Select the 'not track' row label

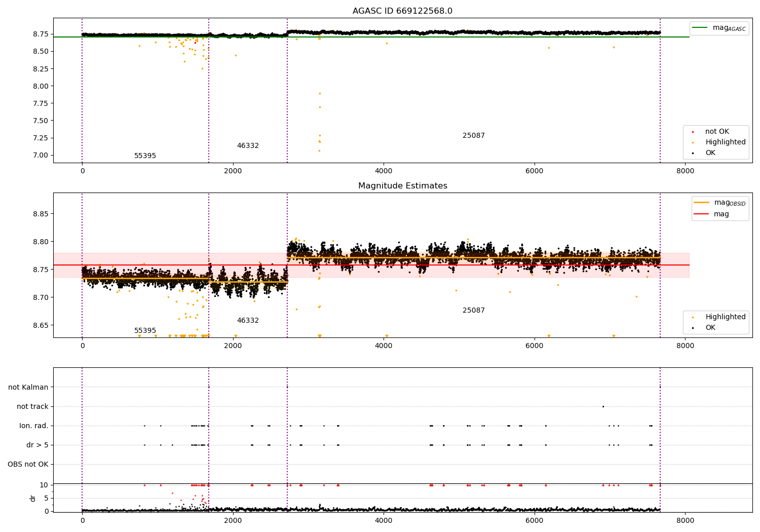[32, 407]
